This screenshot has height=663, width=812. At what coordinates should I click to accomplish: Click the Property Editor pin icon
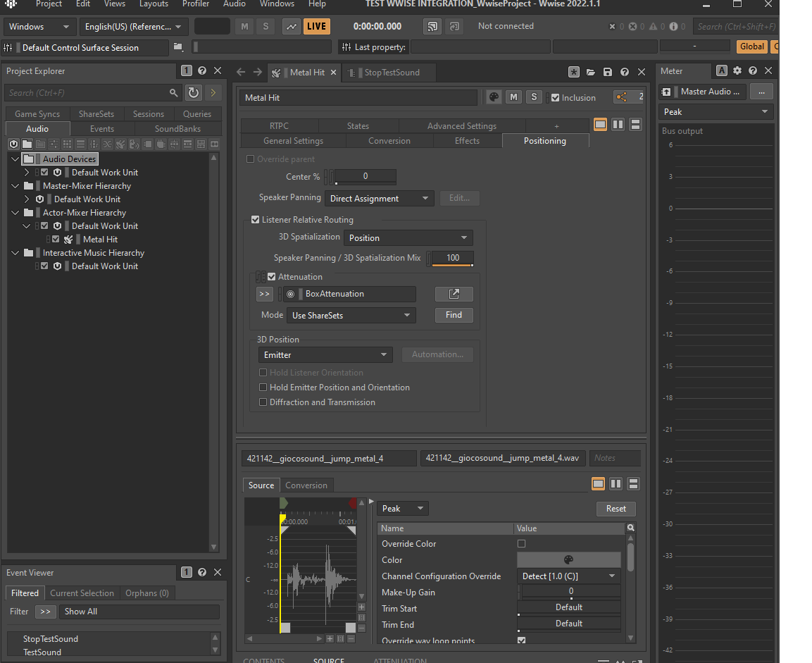point(574,72)
